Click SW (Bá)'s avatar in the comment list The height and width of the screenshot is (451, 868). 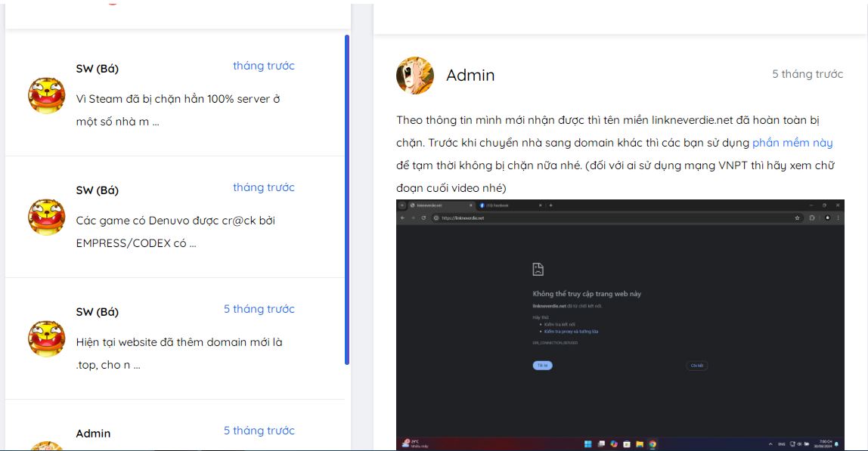tap(46, 96)
